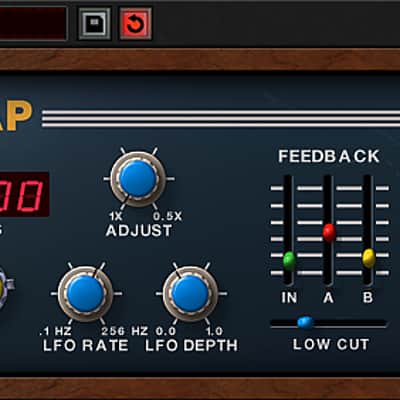Click the .1 HZ marking under LFO RATE
Image resolution: width=400 pixels, height=400 pixels.
pos(55,331)
